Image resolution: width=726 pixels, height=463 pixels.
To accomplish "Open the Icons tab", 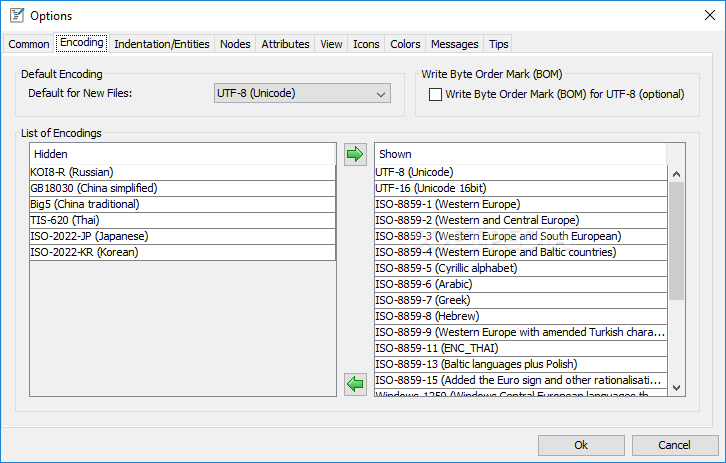I will pos(366,44).
